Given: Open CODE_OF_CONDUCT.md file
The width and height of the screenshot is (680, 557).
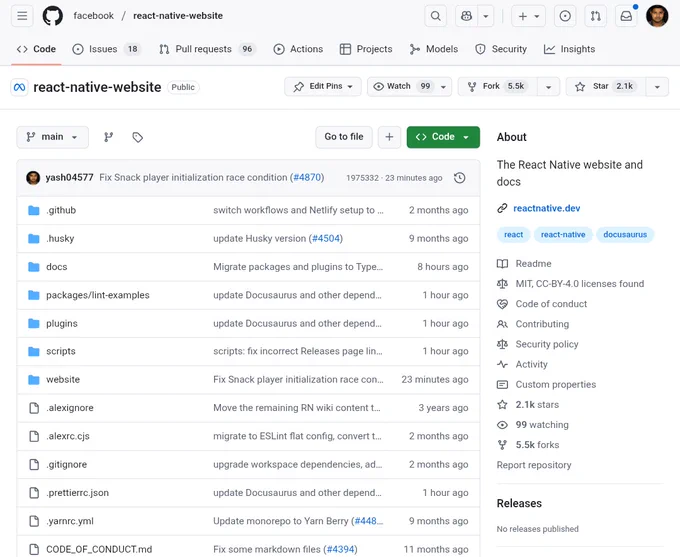Looking at the screenshot, I should click(x=99, y=549).
